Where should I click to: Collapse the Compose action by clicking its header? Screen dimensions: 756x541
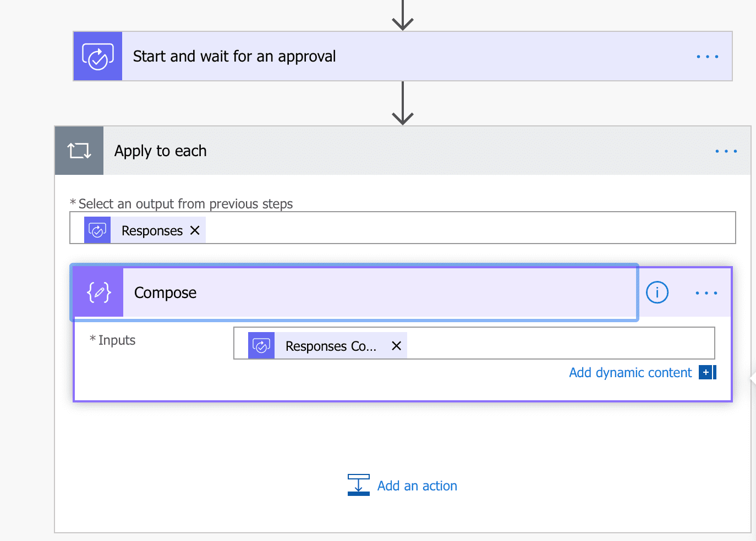coord(352,292)
